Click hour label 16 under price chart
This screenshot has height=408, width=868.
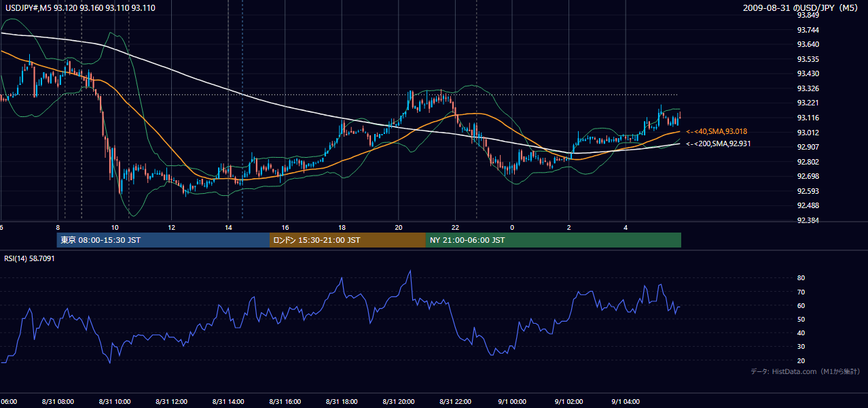(285, 227)
